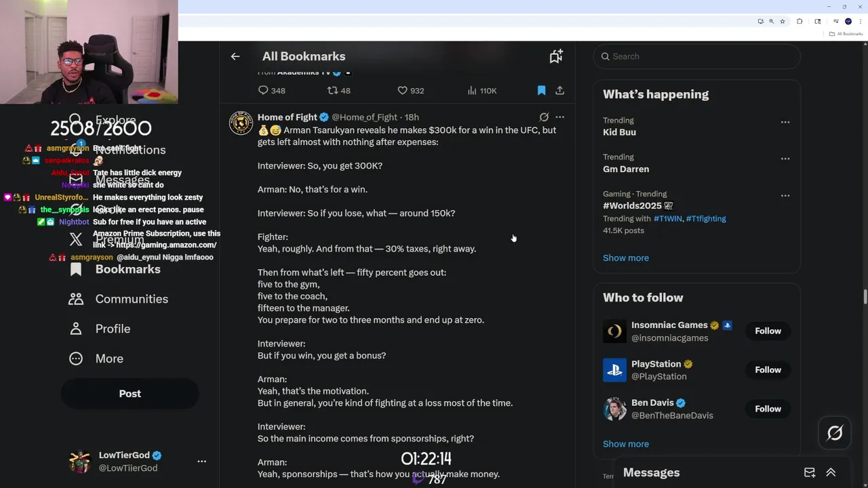Click the add-to-folder icon in the bookmarks header
Screen dimensions: 868x488
556,56
